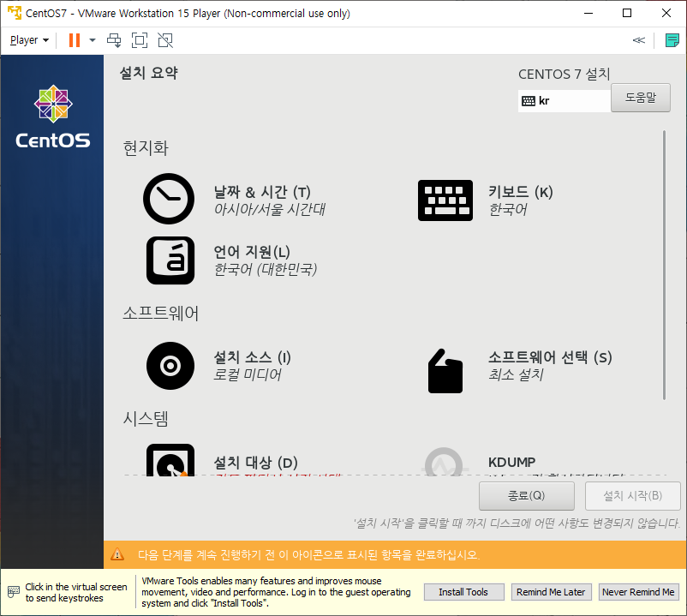
Task: Open Language Support á icon
Action: [170, 260]
